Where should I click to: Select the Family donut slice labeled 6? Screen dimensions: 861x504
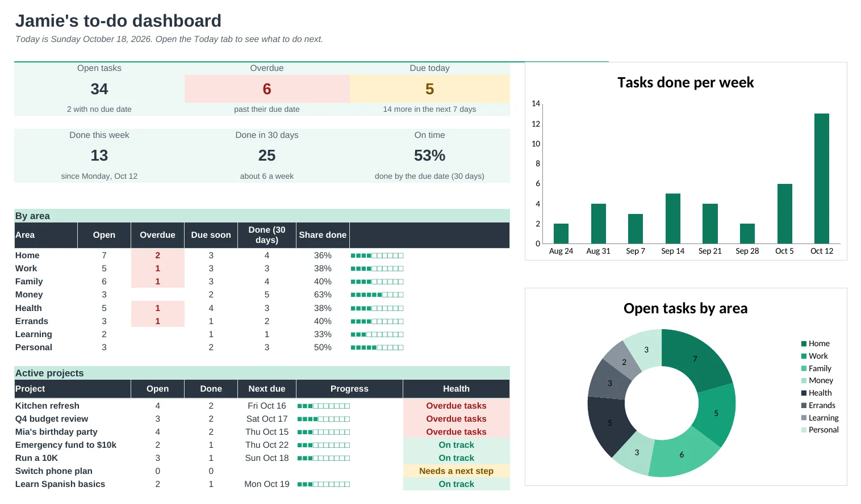[682, 456]
